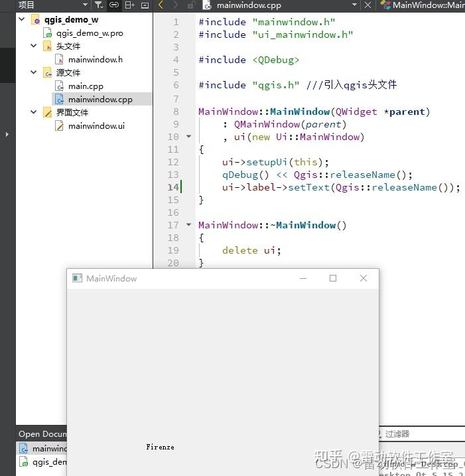Click the split pane icon in Projects toolbar

(x=130, y=5)
